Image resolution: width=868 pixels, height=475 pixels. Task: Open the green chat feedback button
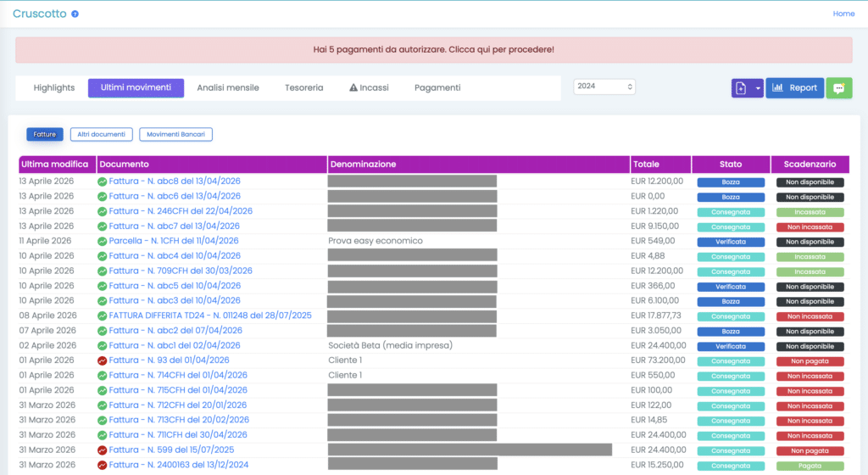pos(839,88)
